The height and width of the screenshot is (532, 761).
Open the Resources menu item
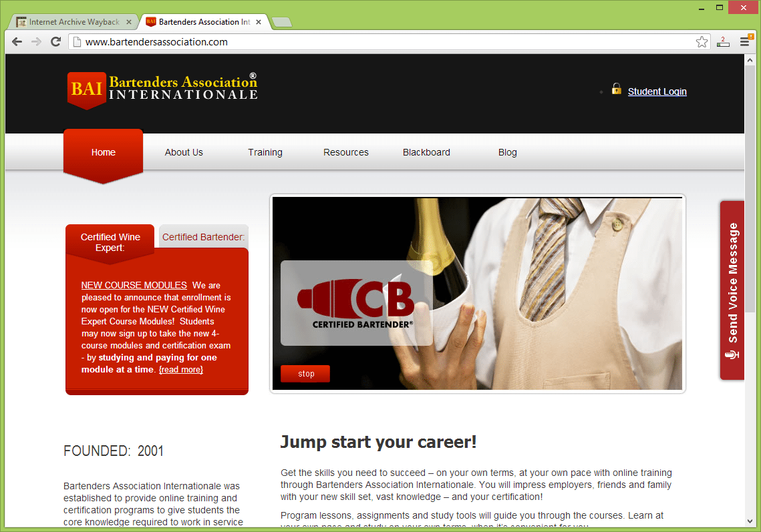click(346, 152)
